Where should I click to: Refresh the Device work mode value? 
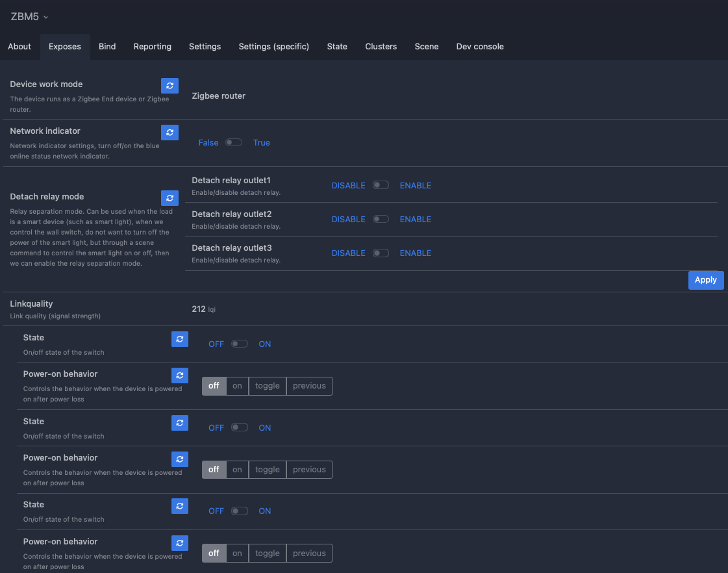pyautogui.click(x=169, y=86)
